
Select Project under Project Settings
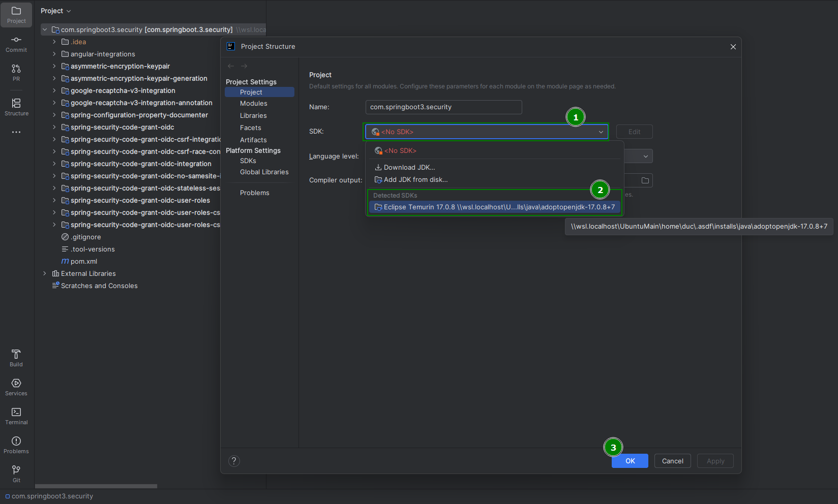[259, 92]
